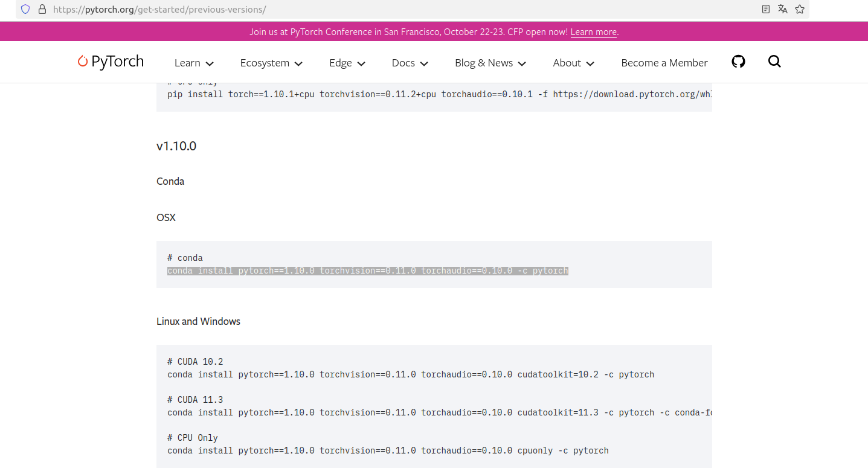Click the pip install torch==1.10.1+cpu command
868x471 pixels.
[440, 95]
